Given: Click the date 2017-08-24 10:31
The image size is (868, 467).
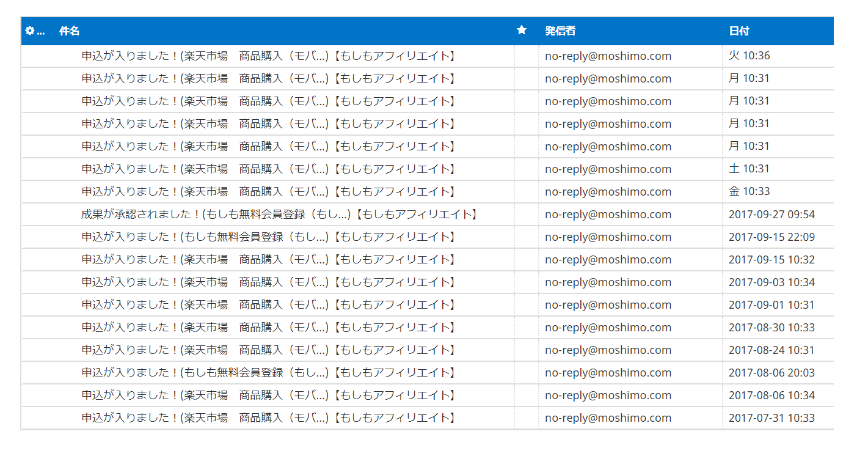Looking at the screenshot, I should tap(771, 350).
